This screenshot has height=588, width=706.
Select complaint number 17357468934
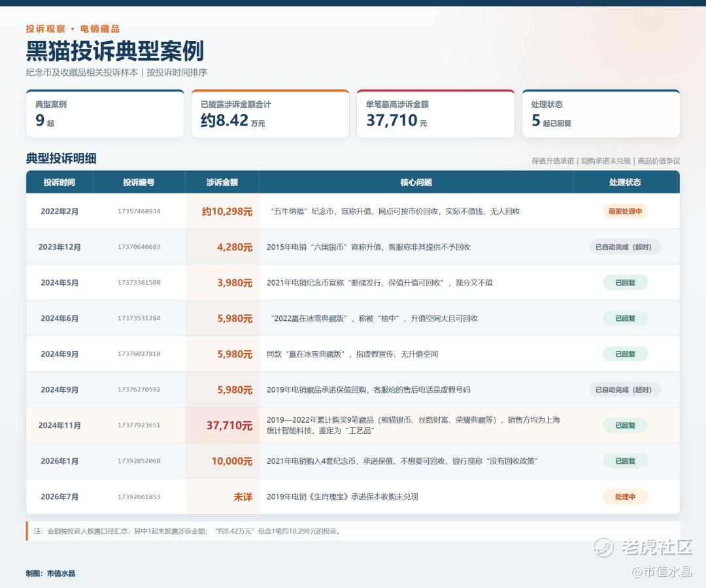[x=139, y=211]
